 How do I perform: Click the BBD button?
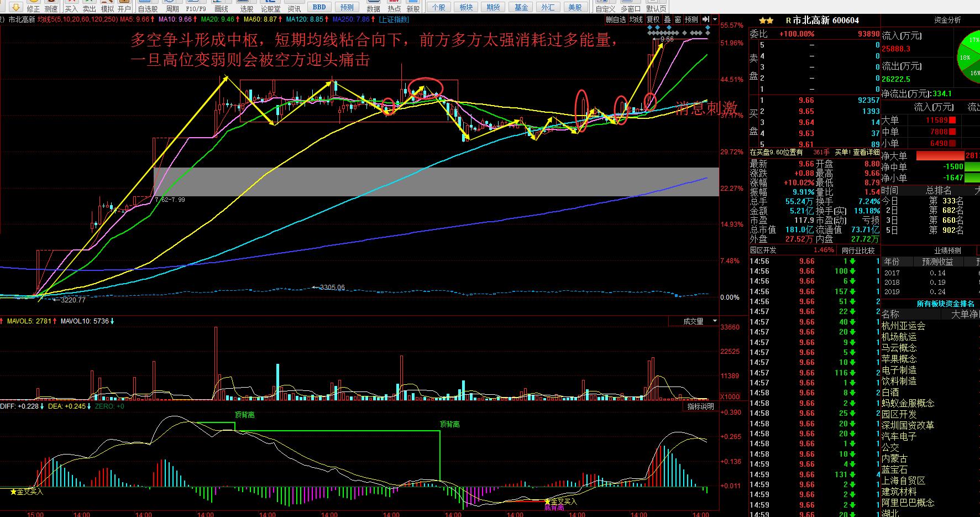pyautogui.click(x=319, y=7)
